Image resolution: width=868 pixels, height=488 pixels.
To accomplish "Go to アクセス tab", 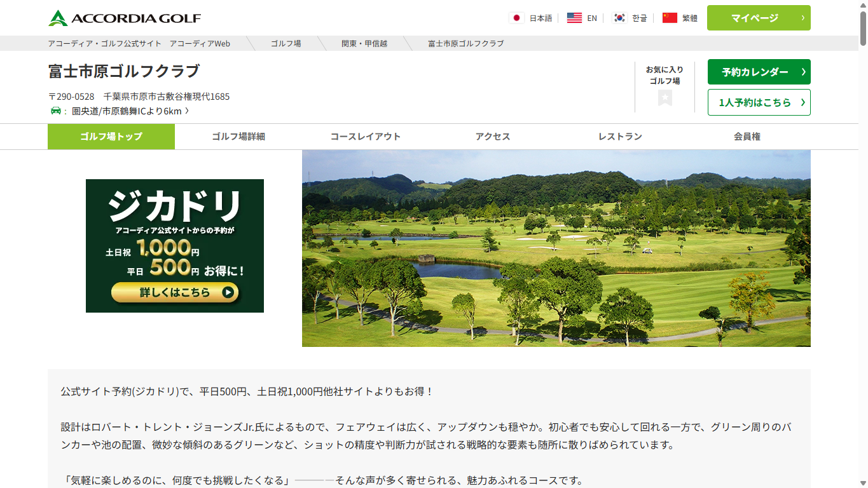I will point(493,137).
